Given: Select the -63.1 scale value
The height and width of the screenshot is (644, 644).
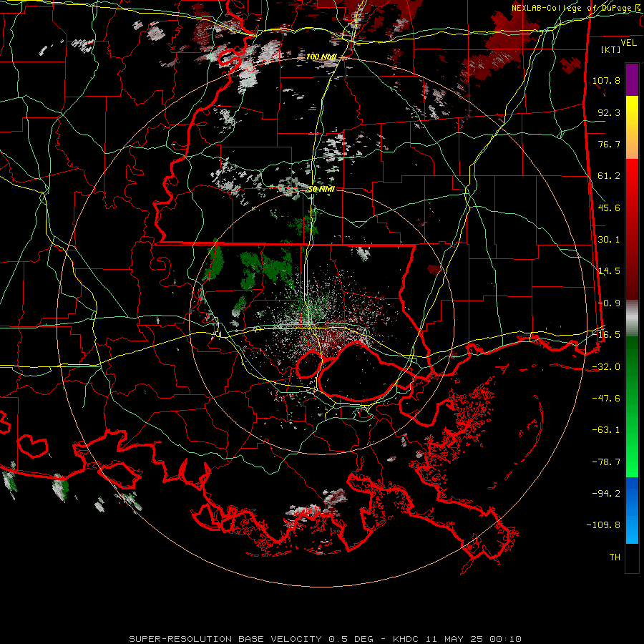Looking at the screenshot, I should [x=606, y=430].
